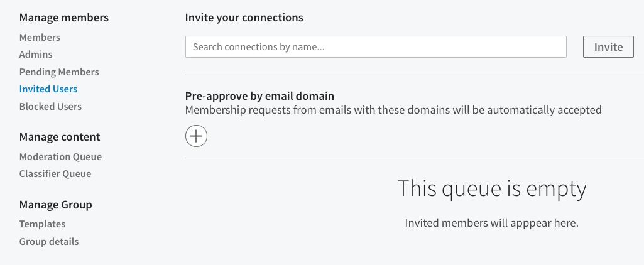Open Pending Members page
This screenshot has width=644, height=265.
(x=59, y=72)
